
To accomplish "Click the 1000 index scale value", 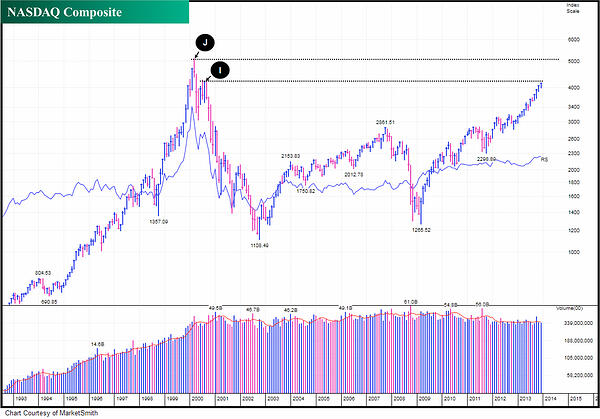I will coord(574,252).
